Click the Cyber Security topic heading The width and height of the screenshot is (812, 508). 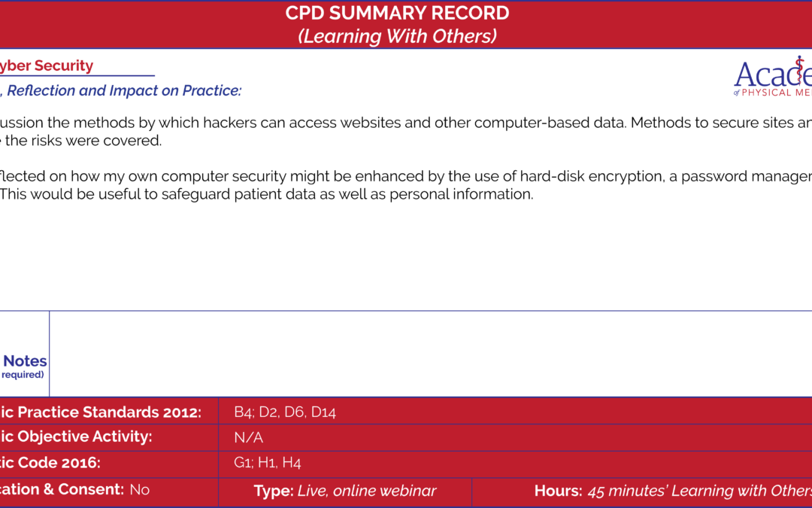(47, 65)
